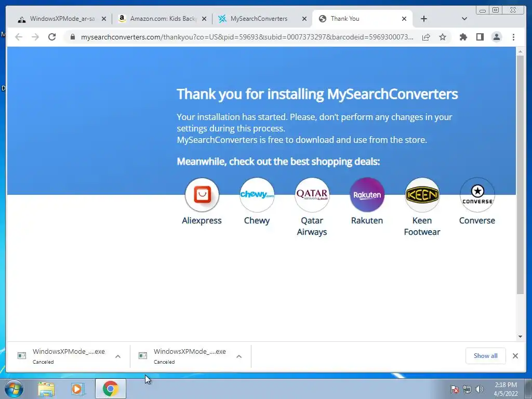Viewport: 532px width, 399px height.
Task: Expand options for second WindowsXPMode download
Action: coord(239,356)
